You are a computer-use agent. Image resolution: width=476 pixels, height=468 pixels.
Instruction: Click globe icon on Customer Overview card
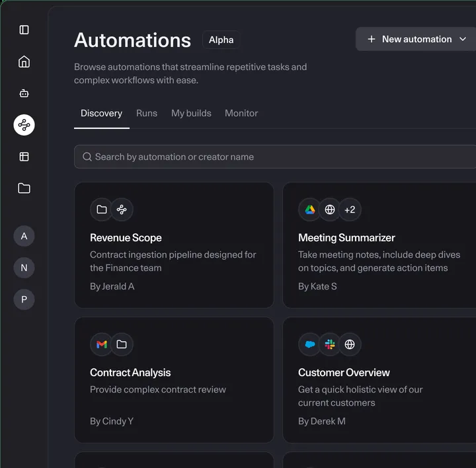[x=350, y=344]
